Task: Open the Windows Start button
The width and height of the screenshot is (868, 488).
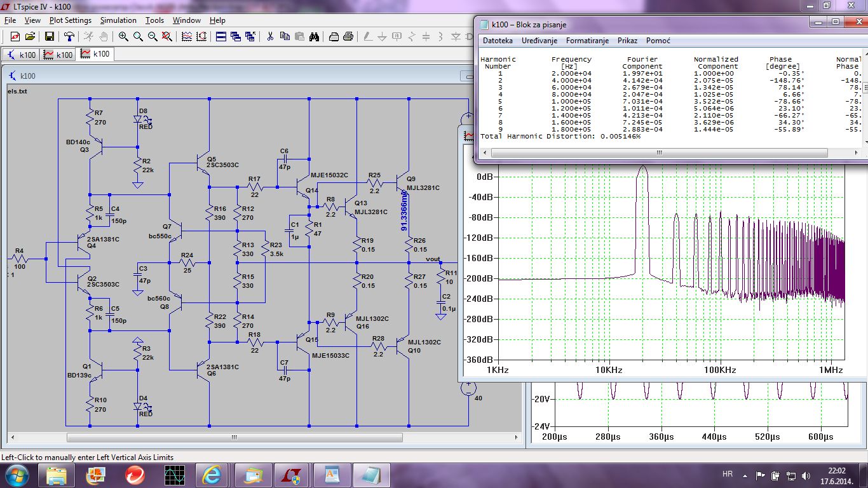Action: 16,474
